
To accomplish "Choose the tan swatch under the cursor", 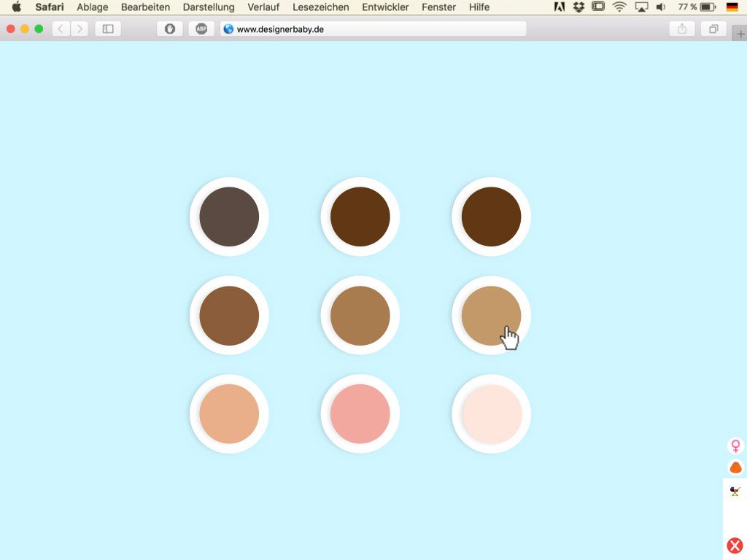I will [491, 316].
